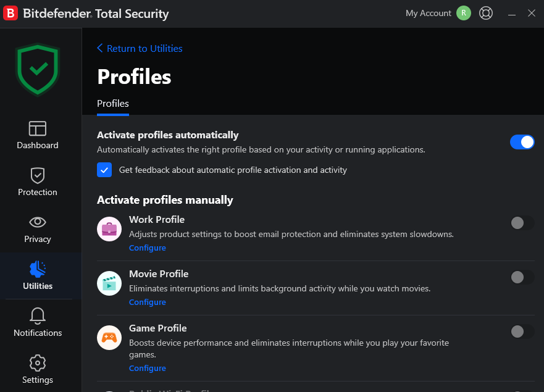
Task: Close the Bitdefender window
Action: coord(532,13)
